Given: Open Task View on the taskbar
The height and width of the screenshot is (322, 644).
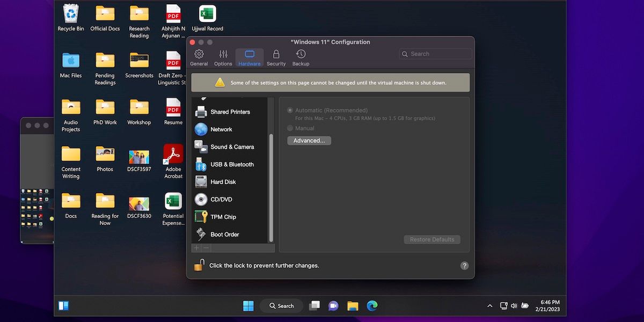Looking at the screenshot, I should tap(314, 306).
